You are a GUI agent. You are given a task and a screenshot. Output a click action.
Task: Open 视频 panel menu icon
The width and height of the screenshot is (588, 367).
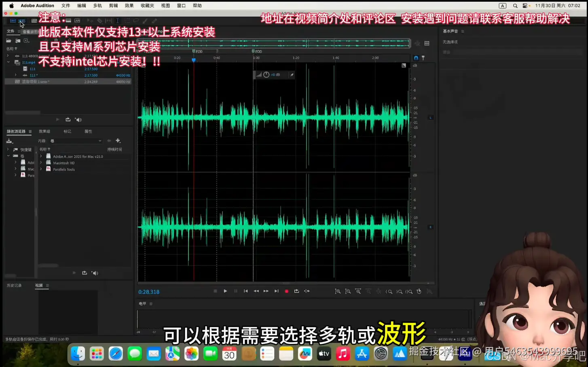point(47,286)
